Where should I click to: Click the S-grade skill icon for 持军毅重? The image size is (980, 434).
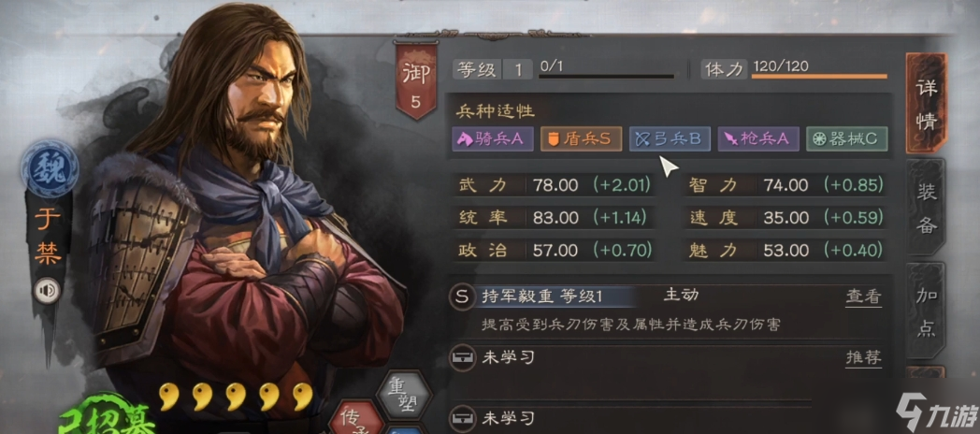click(461, 297)
